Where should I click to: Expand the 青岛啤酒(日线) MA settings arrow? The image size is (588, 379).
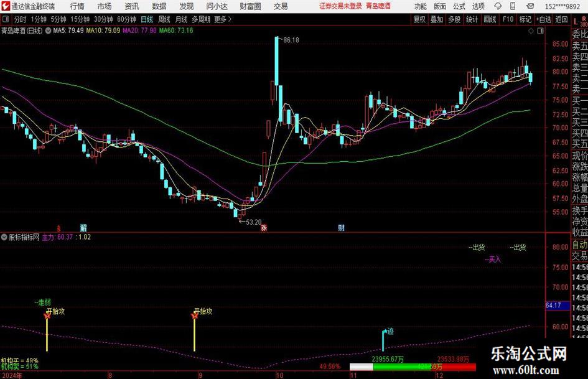click(48, 30)
